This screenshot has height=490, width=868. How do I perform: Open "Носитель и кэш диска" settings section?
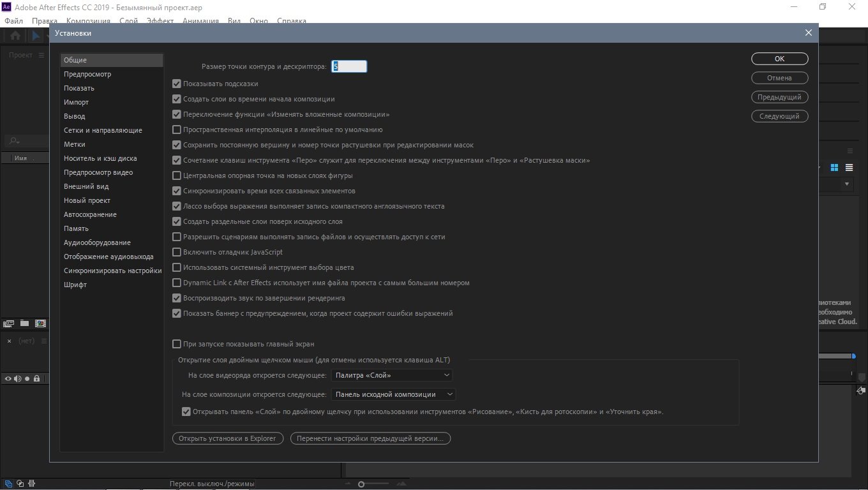click(100, 158)
